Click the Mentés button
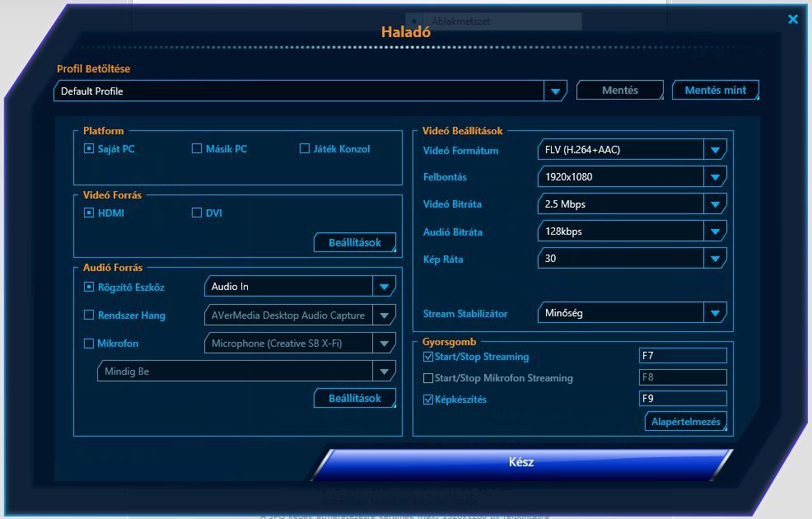This screenshot has width=812, height=519. (x=620, y=90)
